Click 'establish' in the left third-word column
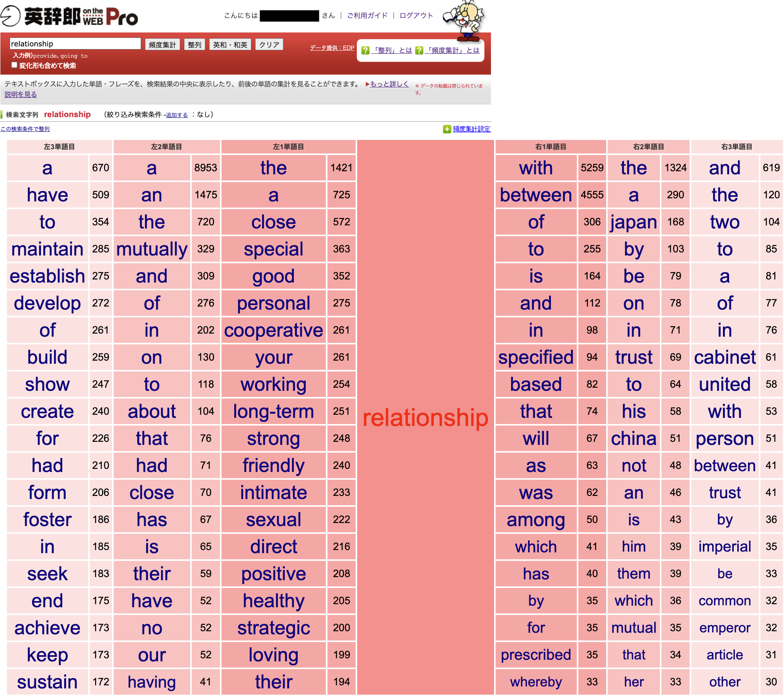Viewport: 784px width, 695px height. 48,276
